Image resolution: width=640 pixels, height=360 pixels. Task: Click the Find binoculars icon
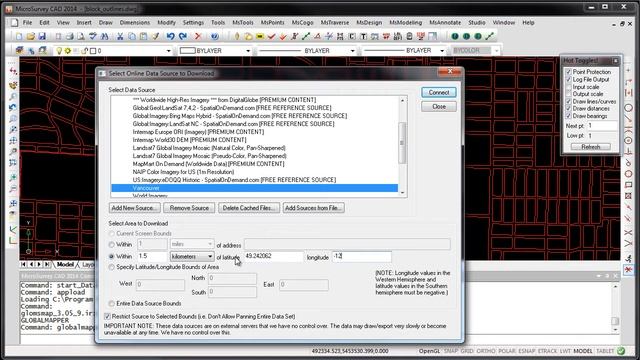coord(104,36)
